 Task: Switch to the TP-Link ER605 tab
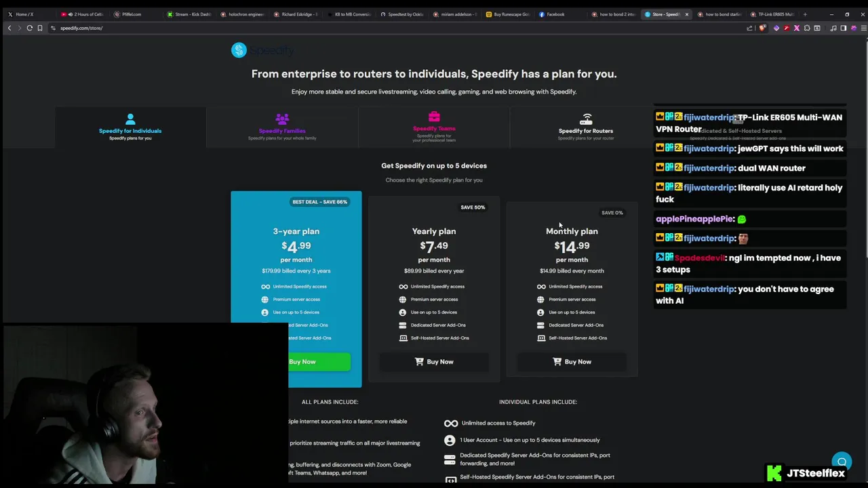coord(773,14)
